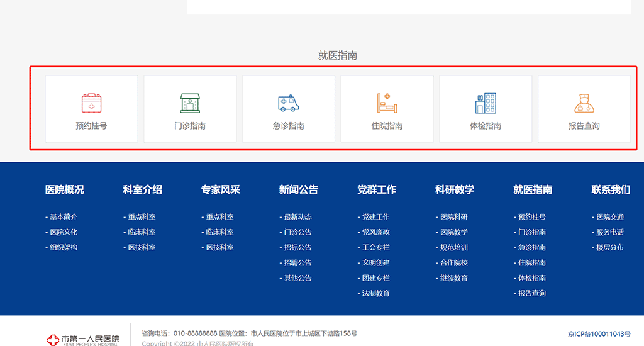644x346 pixels.
Task: View the 最新动态 news link
Action: point(297,217)
